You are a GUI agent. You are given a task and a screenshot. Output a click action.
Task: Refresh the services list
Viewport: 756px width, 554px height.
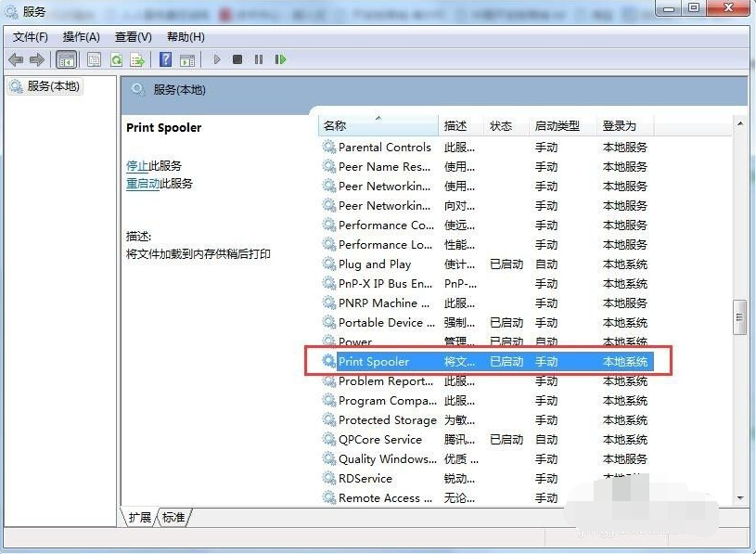tap(119, 58)
